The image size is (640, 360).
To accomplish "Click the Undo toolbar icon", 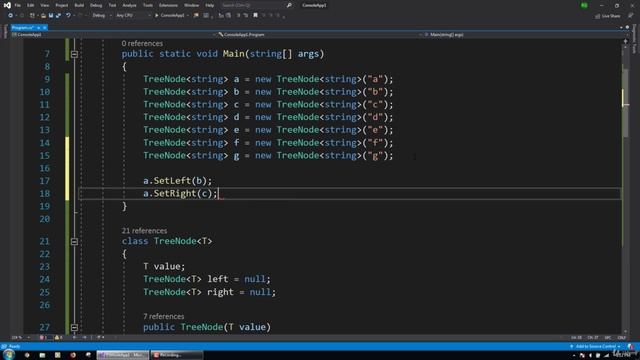I will (x=68, y=16).
